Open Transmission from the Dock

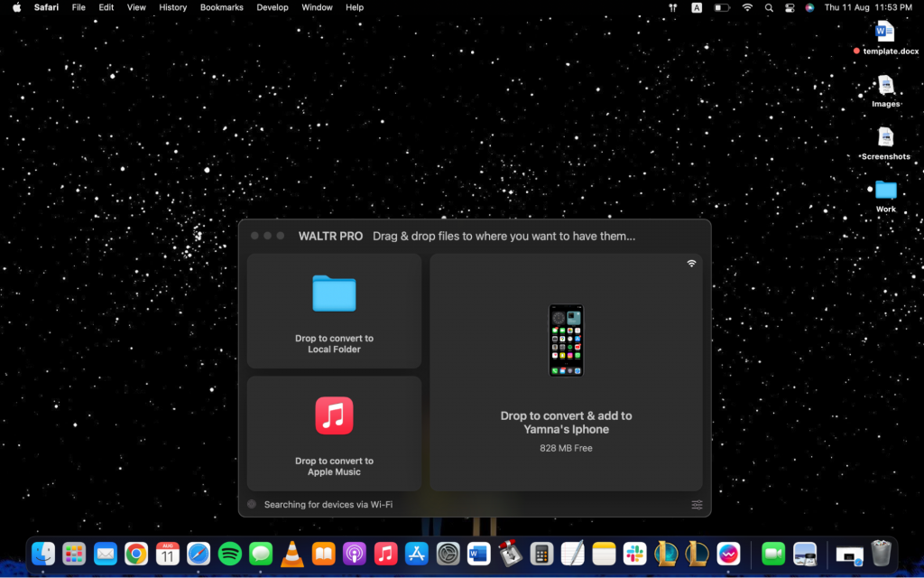(510, 554)
